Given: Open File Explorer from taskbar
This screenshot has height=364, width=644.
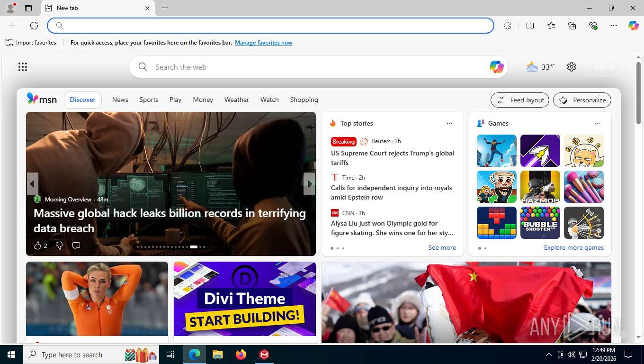Looking at the screenshot, I should click(x=217, y=355).
